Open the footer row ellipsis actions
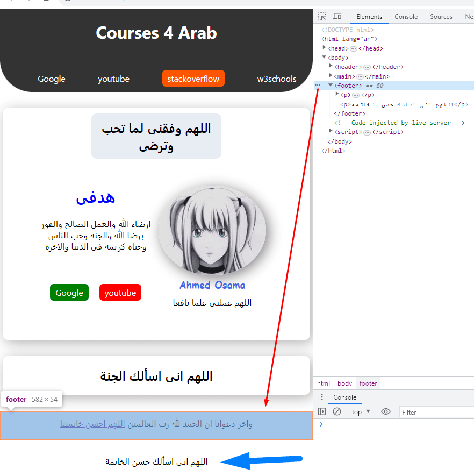 [318, 86]
